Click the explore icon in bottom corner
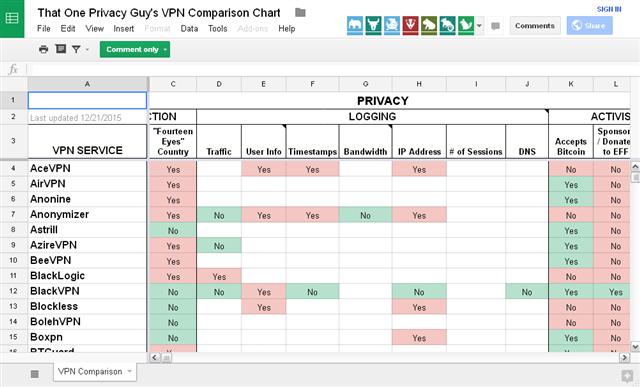640x387 pixels. (627, 375)
